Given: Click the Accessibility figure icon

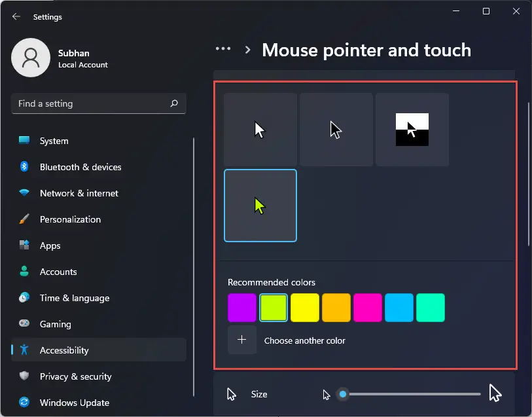Looking at the screenshot, I should [24, 350].
